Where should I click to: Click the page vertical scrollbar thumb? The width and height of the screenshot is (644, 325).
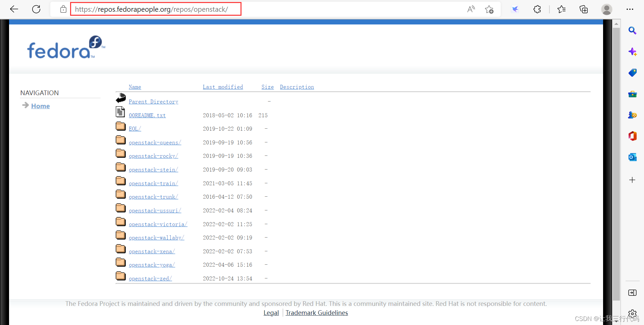coord(616,164)
